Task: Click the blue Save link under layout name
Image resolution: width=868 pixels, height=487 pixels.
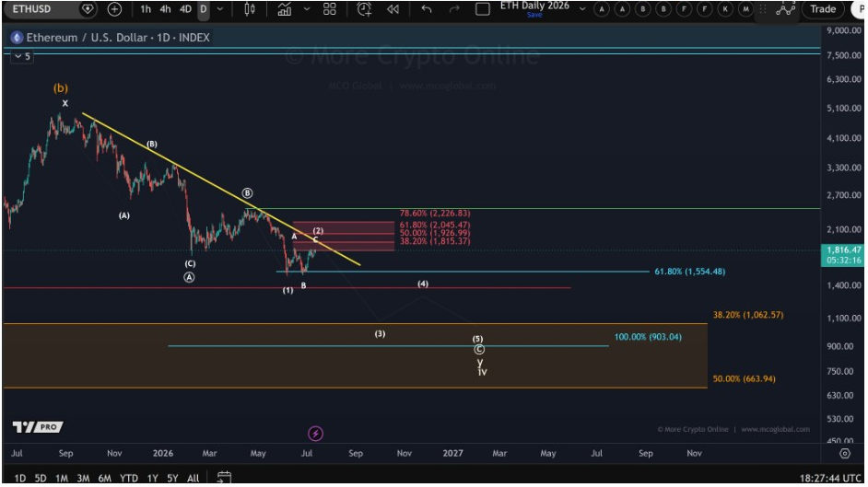Action: [x=534, y=15]
